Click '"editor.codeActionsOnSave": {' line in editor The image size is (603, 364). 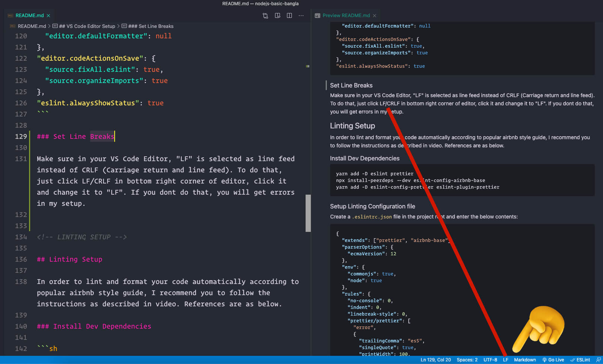click(x=96, y=58)
